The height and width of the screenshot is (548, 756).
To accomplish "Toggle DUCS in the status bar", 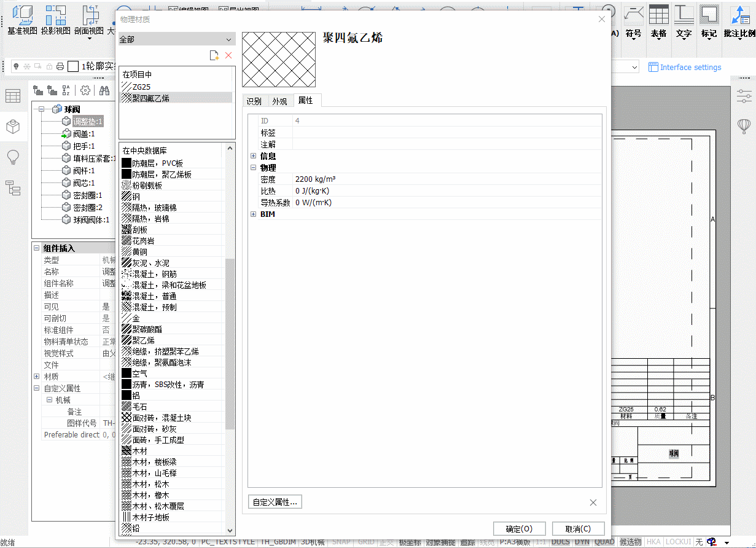I will pyautogui.click(x=560, y=542).
